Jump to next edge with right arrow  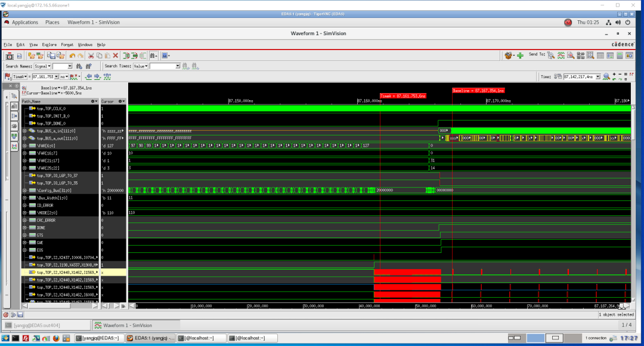[97, 76]
